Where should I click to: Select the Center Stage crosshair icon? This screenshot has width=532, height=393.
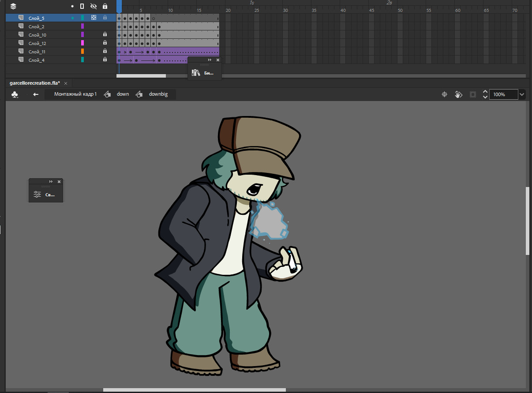[x=444, y=94]
